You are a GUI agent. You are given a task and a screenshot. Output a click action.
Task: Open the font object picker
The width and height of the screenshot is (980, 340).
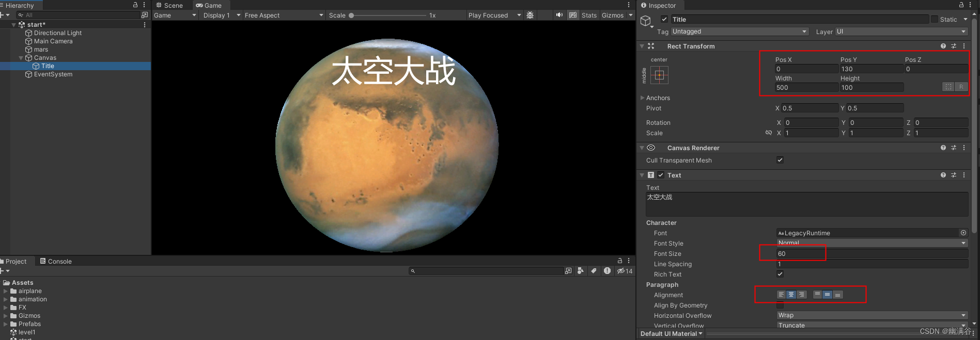point(963,233)
